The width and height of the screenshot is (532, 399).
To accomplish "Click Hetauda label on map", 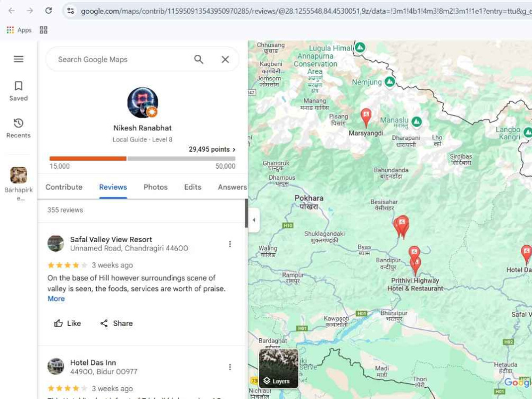I will 505,368.
